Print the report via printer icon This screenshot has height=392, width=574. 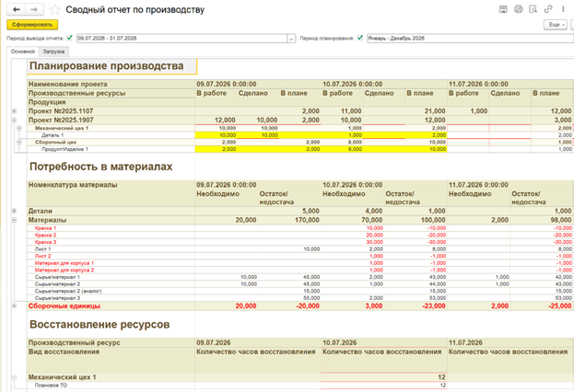(x=519, y=9)
